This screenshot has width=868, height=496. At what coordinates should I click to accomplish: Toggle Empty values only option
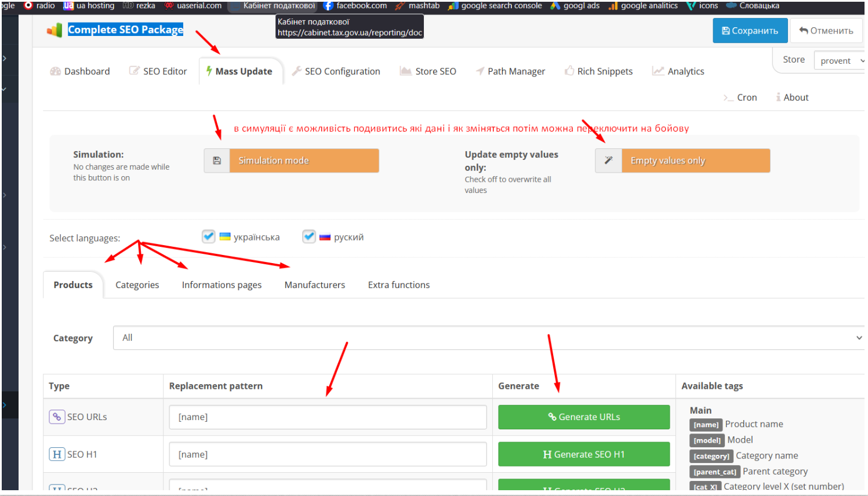(696, 161)
